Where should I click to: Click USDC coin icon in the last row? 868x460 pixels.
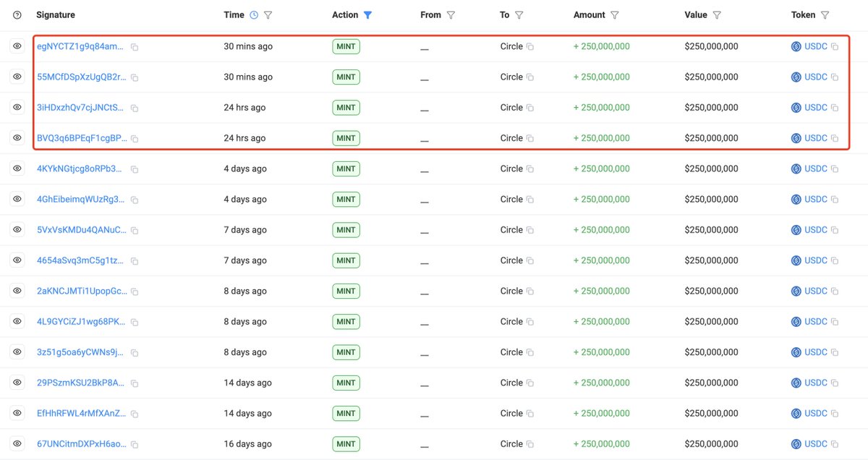coord(796,444)
